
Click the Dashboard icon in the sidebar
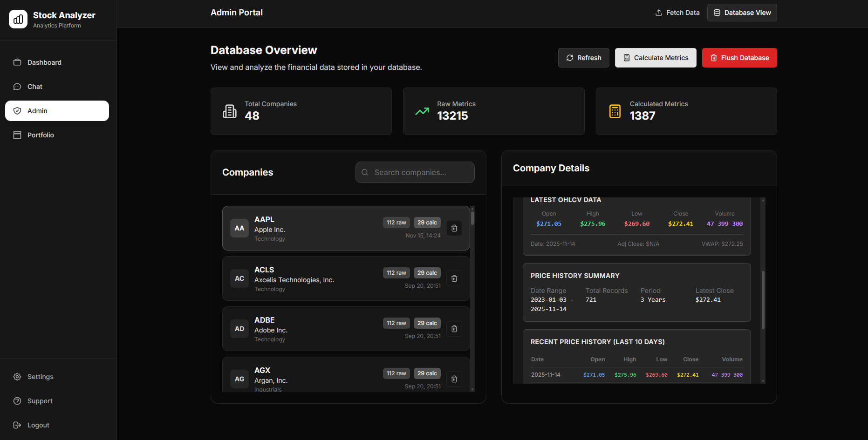(x=17, y=62)
